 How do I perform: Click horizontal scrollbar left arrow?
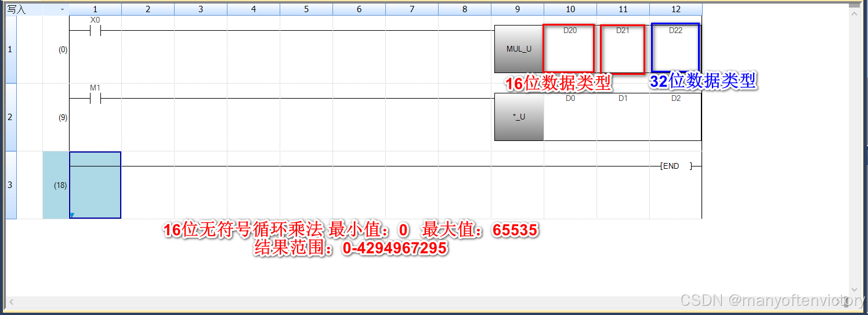[10, 302]
